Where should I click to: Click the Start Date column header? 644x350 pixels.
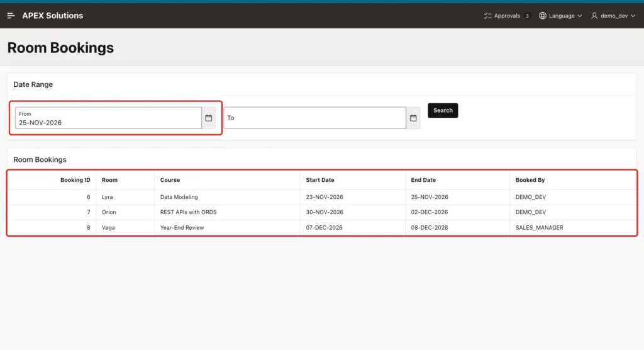[320, 180]
